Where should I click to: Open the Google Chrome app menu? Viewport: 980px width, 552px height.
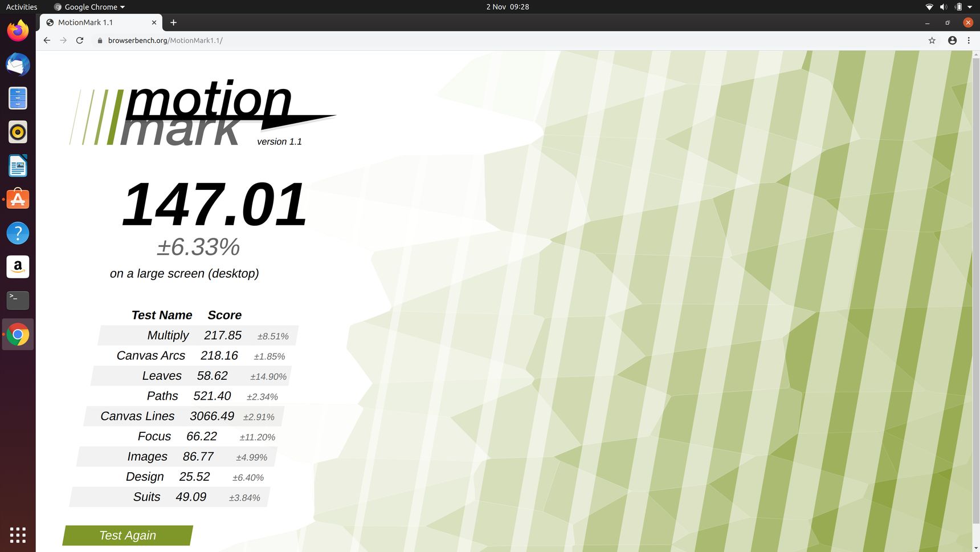(x=89, y=7)
